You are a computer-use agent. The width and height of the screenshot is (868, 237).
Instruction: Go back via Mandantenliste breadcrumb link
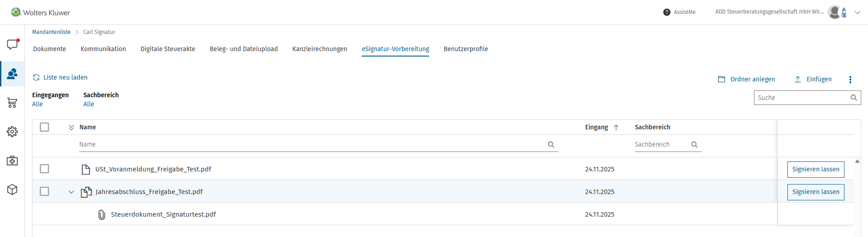pyautogui.click(x=51, y=32)
